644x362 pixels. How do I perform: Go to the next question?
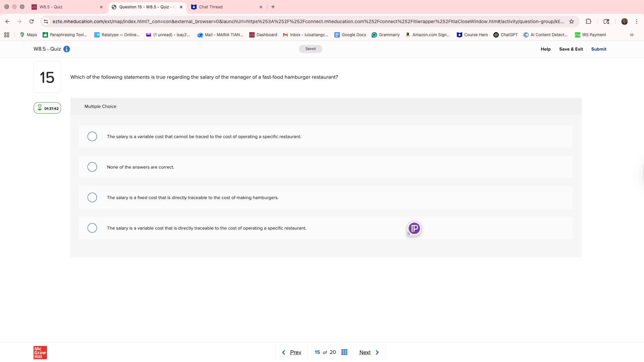pos(369,352)
